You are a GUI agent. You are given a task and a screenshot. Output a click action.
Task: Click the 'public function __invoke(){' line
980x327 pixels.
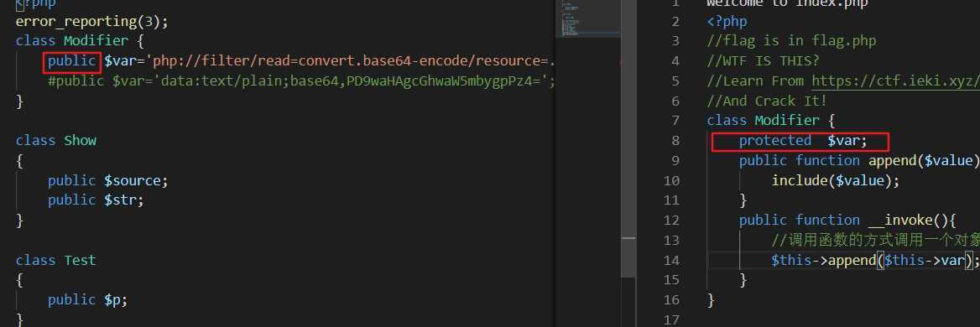(847, 221)
